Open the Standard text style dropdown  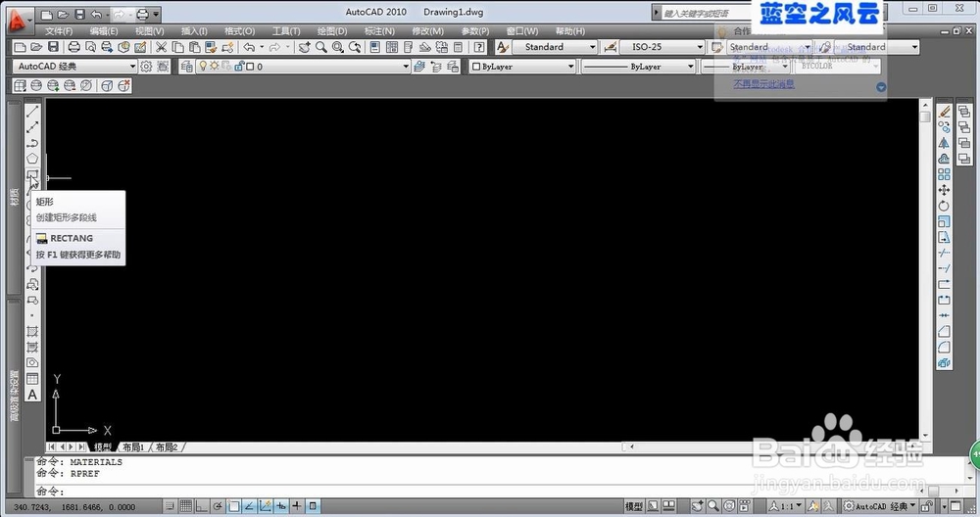[555, 47]
